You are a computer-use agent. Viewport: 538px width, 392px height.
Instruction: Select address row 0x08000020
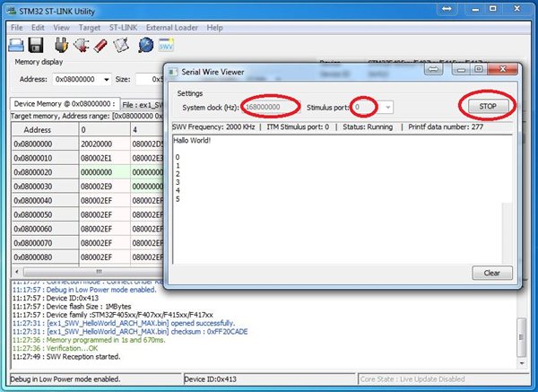[45, 172]
